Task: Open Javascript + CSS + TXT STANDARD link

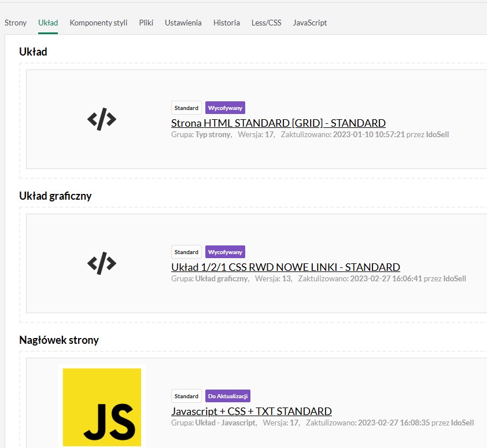Action: (251, 411)
